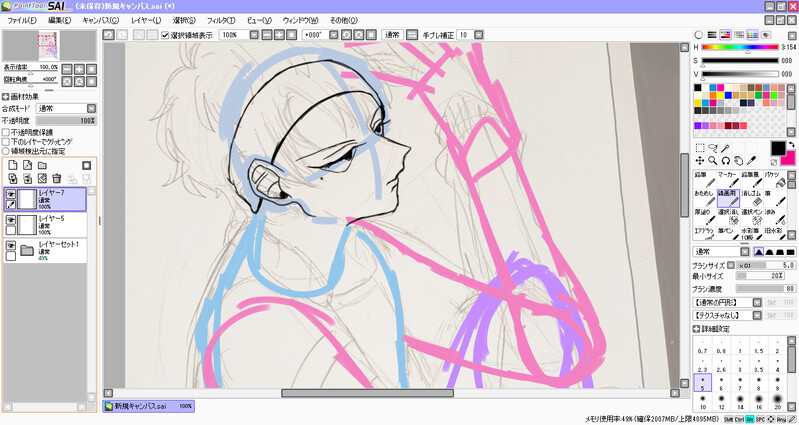Select the zoom magnifier tool
This screenshot has height=425, width=799.
[x=712, y=161]
